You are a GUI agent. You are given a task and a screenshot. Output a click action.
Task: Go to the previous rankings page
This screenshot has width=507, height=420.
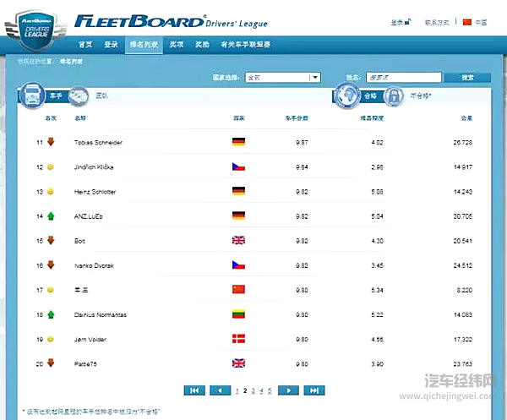(x=221, y=390)
